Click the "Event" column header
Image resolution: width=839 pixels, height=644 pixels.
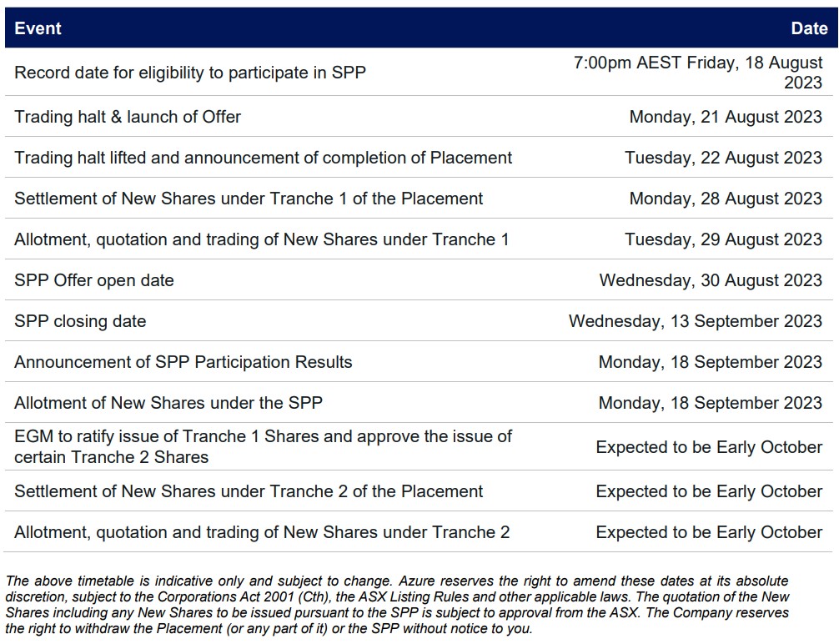click(38, 28)
